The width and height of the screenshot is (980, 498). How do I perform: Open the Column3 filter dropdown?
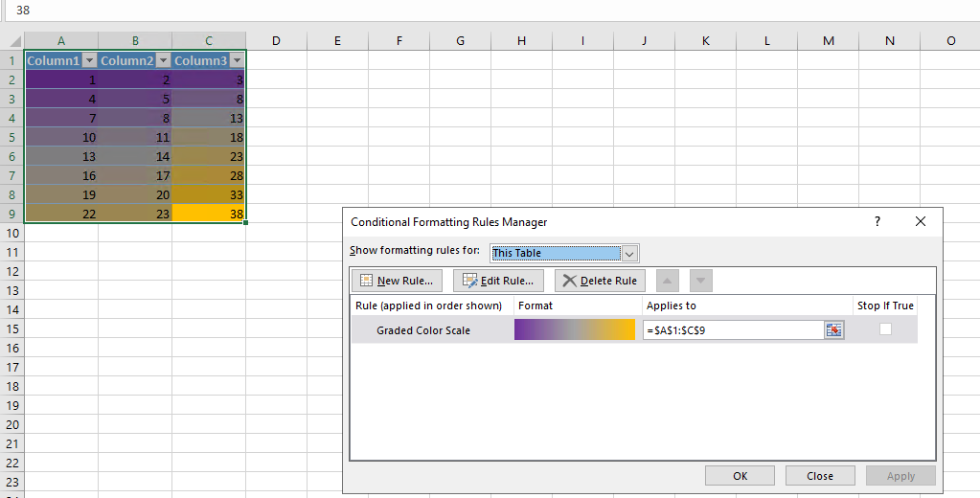click(237, 60)
